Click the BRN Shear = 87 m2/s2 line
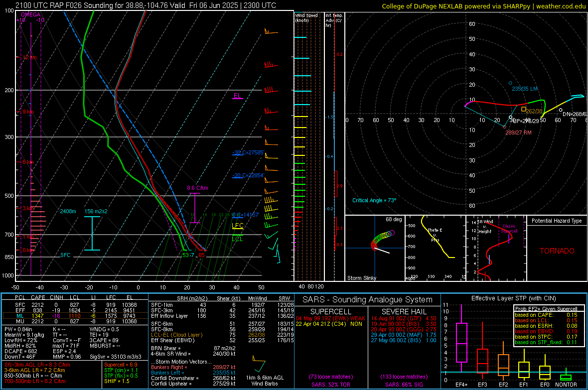Viewport: 588px width, 390px height. [x=193, y=348]
